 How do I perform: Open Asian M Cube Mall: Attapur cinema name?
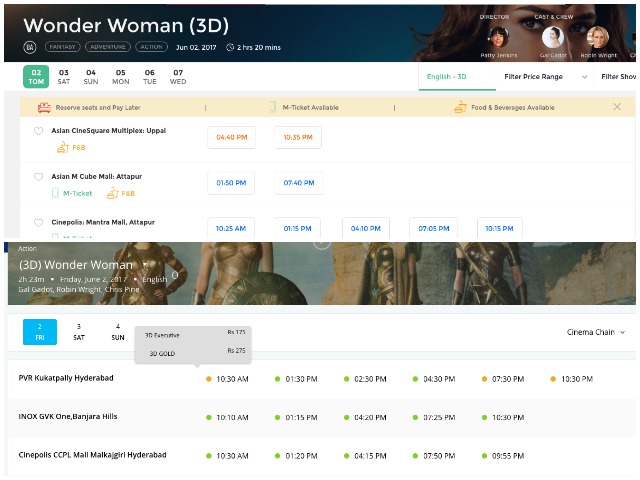point(97,176)
